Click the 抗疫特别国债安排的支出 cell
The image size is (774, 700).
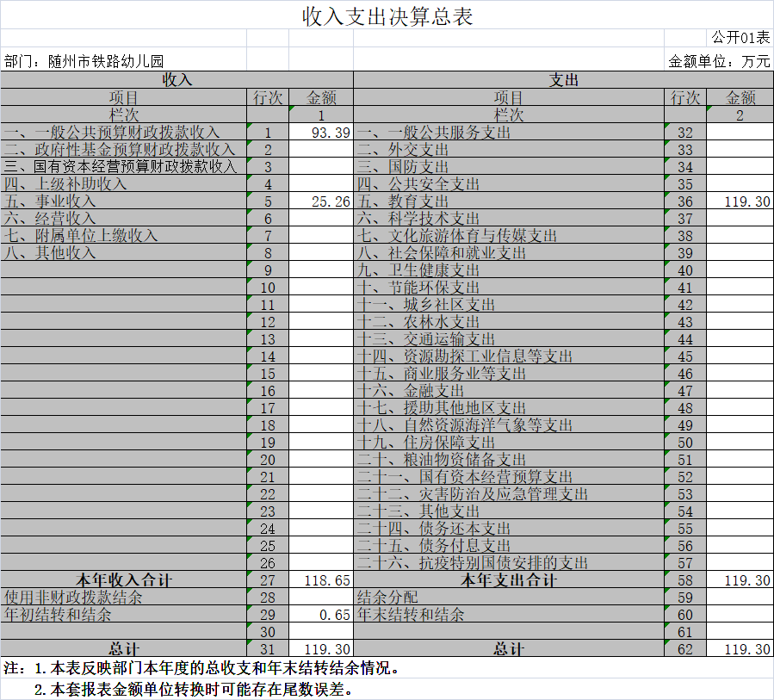pyautogui.click(x=509, y=563)
